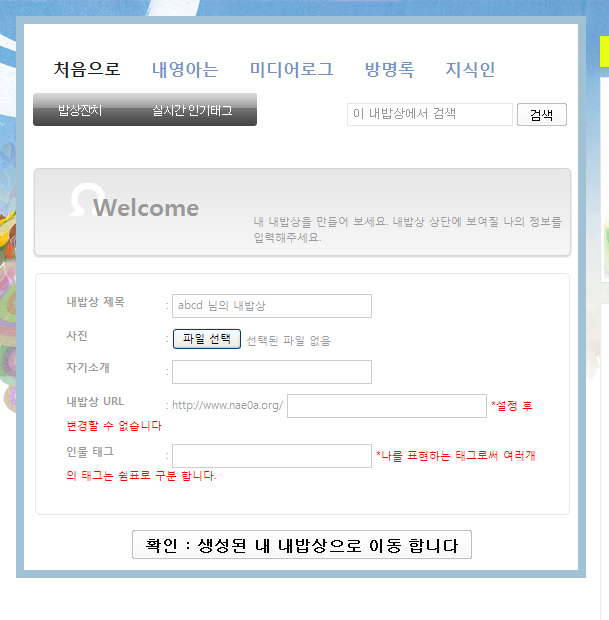Open the 방명록 menu

tap(389, 69)
